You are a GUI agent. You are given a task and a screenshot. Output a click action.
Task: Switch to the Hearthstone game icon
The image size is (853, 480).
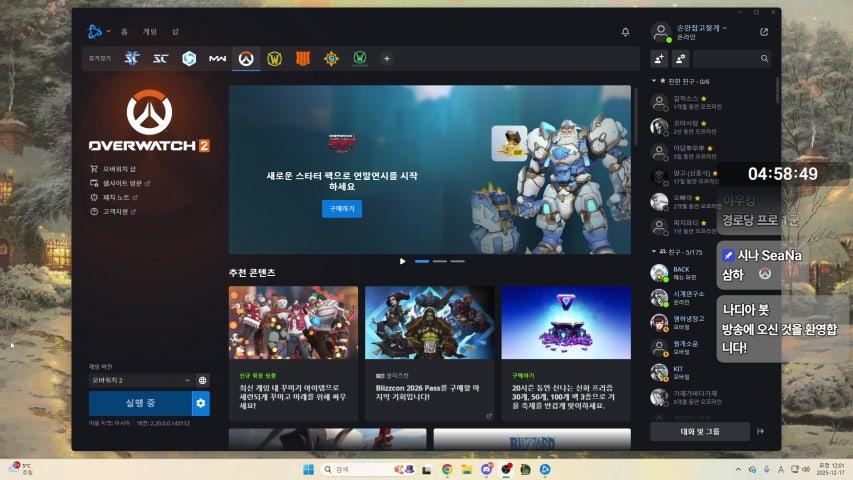(x=331, y=59)
